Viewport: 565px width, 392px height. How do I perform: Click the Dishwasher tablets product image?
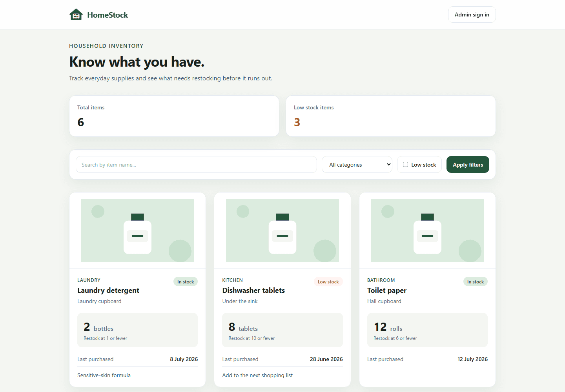282,230
